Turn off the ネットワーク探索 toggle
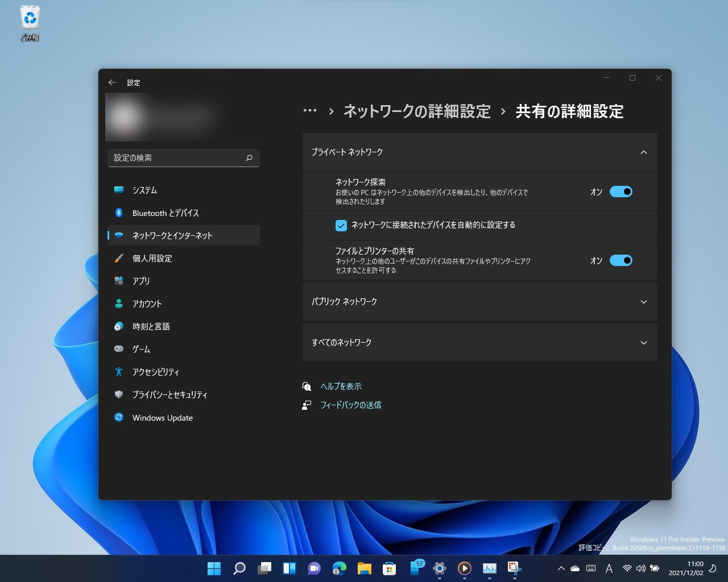This screenshot has width=728, height=582. (621, 192)
